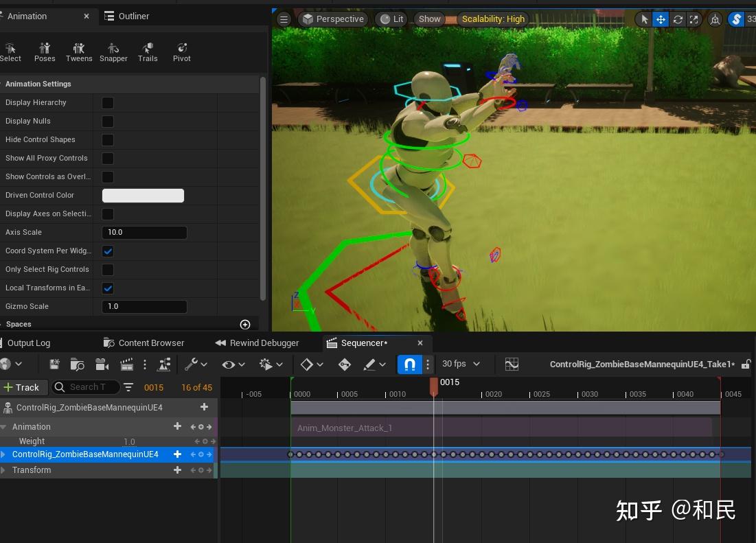The width and height of the screenshot is (756, 543).
Task: Toggle the Sequencer snapping magnet
Action: [410, 365]
